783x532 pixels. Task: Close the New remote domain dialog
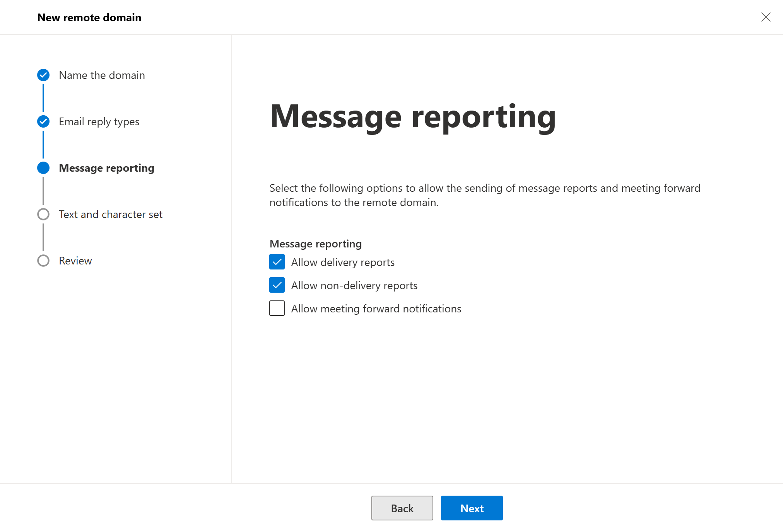pos(766,17)
